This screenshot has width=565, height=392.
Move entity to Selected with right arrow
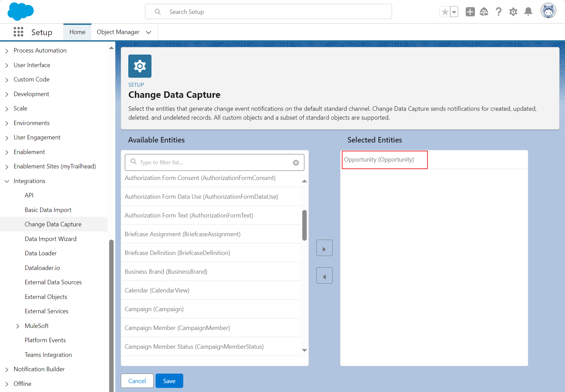click(324, 248)
